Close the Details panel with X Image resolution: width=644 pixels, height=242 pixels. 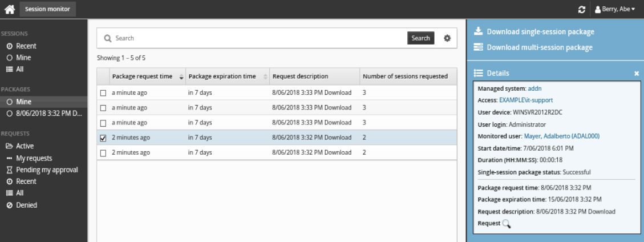coord(637,74)
